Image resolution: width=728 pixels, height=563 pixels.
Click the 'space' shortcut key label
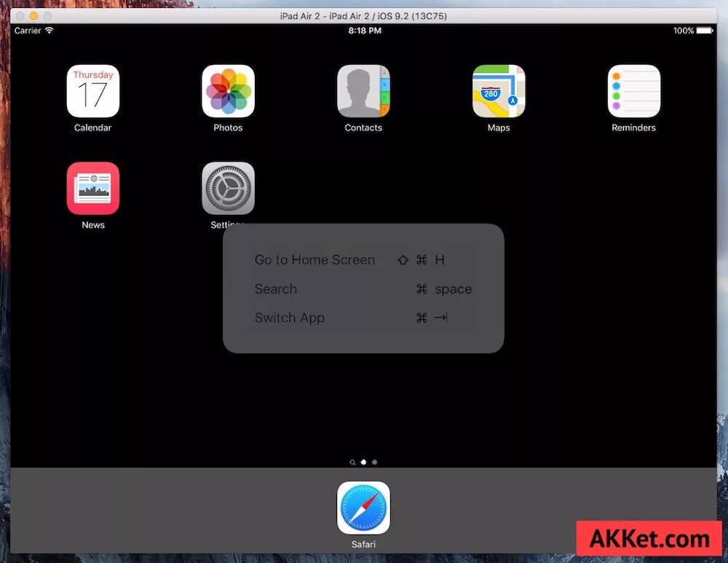pyautogui.click(x=453, y=289)
